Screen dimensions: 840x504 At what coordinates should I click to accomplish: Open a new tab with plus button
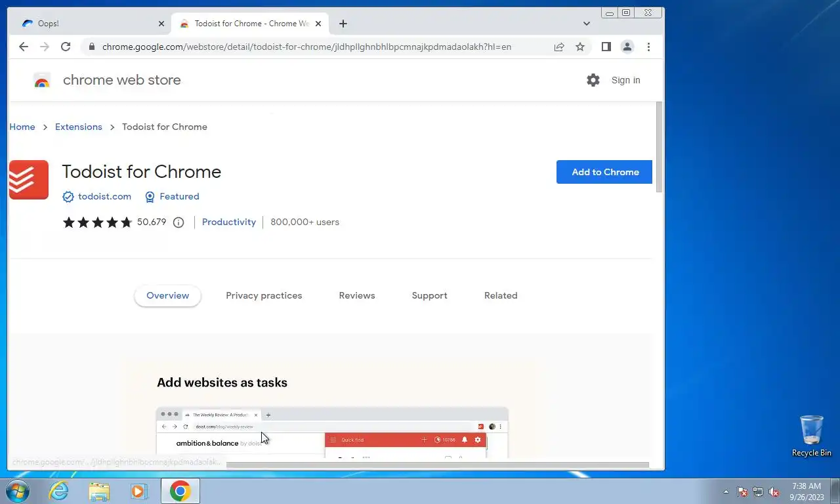coord(343,24)
